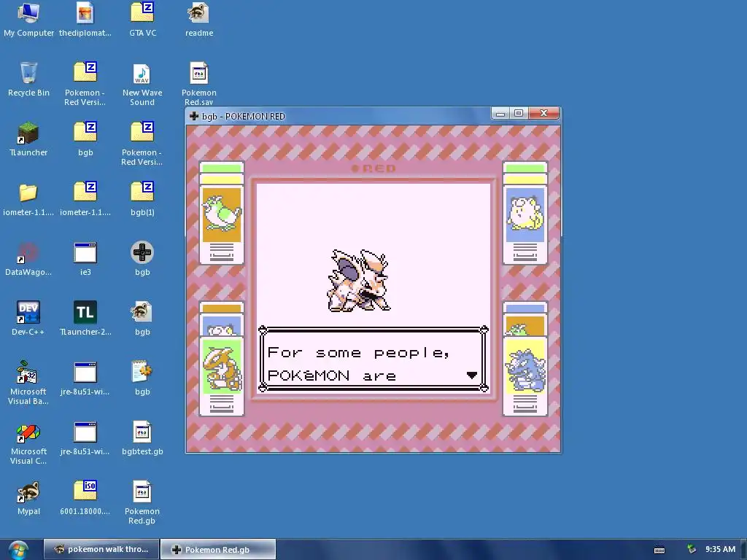Switch to the 'pokemon walk thro...' taskbar window

click(101, 549)
